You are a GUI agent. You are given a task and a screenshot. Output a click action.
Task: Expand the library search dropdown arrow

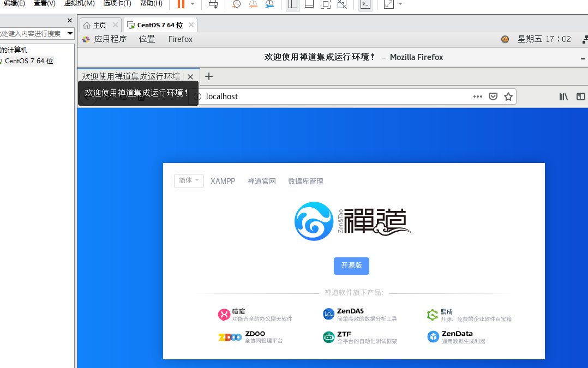tap(70, 33)
